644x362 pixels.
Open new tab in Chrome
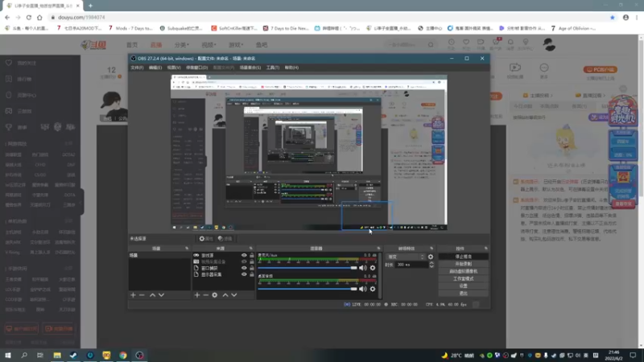point(90,6)
